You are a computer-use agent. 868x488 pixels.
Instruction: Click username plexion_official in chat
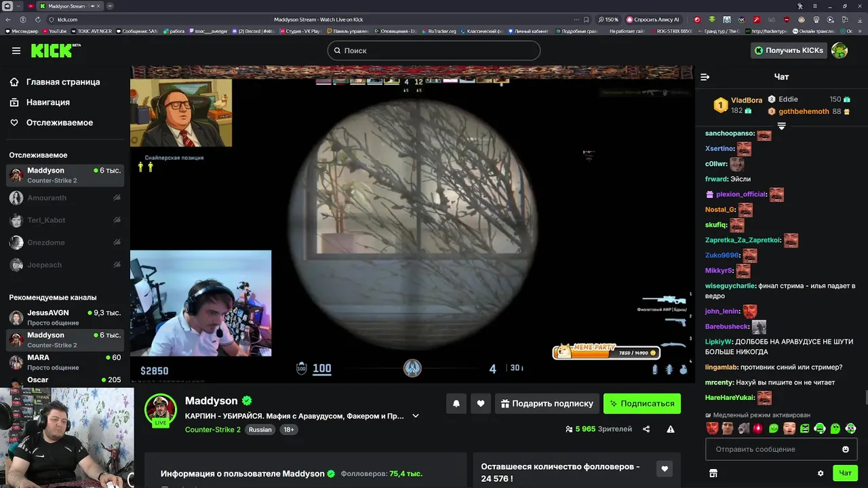click(741, 195)
